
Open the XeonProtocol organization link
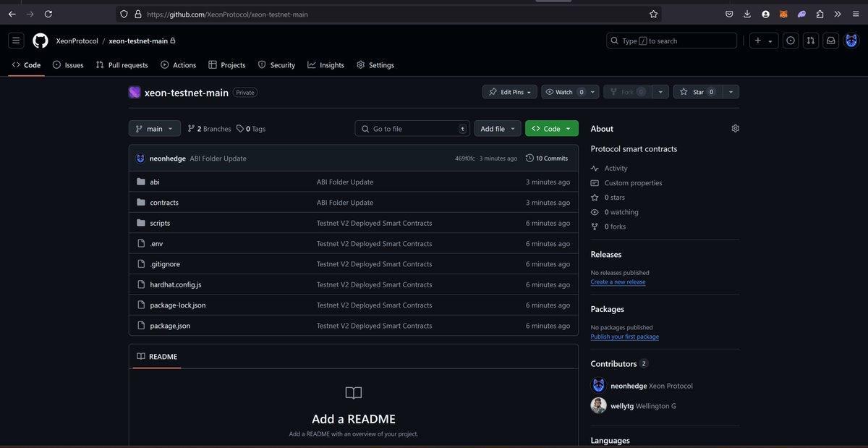click(x=77, y=41)
